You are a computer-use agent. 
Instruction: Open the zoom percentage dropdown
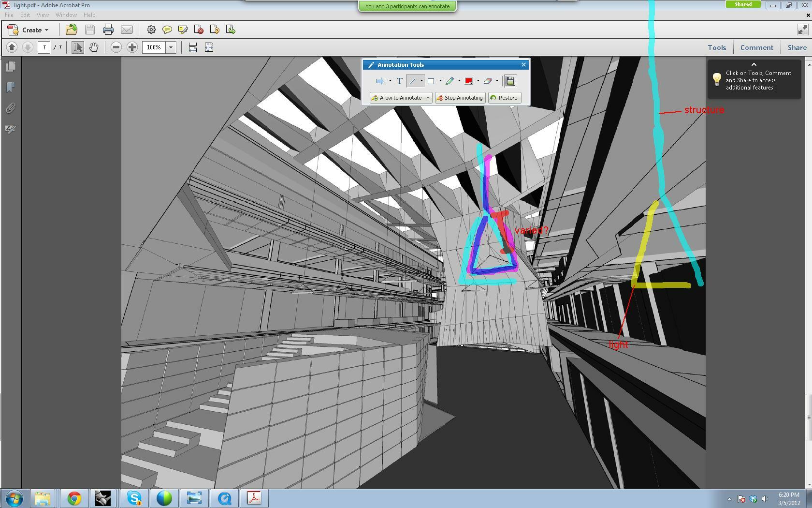pos(171,47)
